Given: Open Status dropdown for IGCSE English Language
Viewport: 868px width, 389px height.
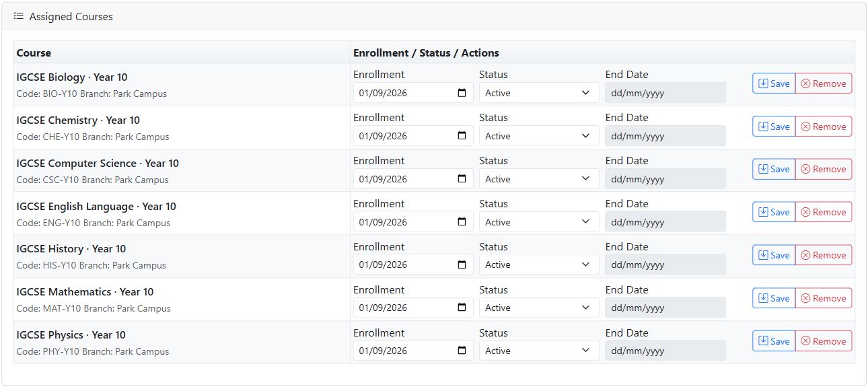Looking at the screenshot, I should [x=539, y=222].
